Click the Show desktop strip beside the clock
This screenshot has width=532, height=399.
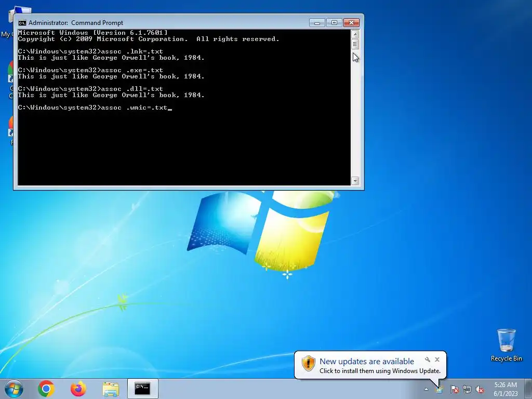[529, 389]
